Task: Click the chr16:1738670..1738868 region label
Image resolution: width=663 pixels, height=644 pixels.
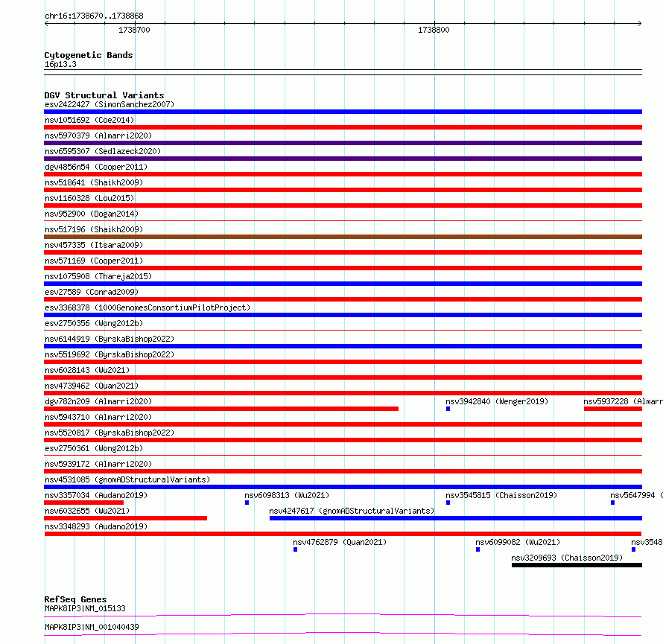Action: pos(94,16)
